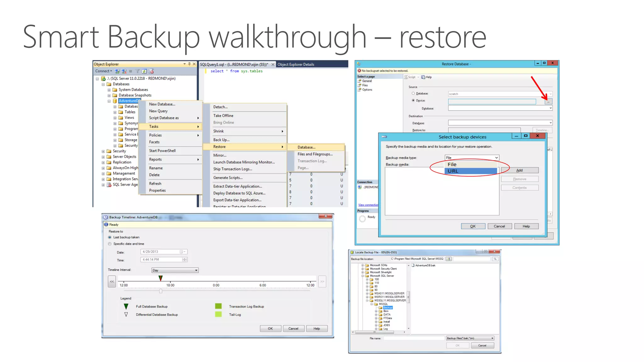
Task: Click the Object Explorer filter icon
Action: pyautogui.click(x=137, y=71)
